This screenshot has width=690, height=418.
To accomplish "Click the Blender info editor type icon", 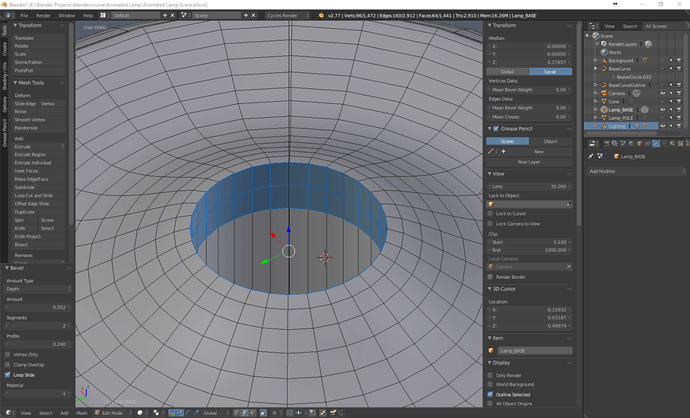I will tap(8, 16).
